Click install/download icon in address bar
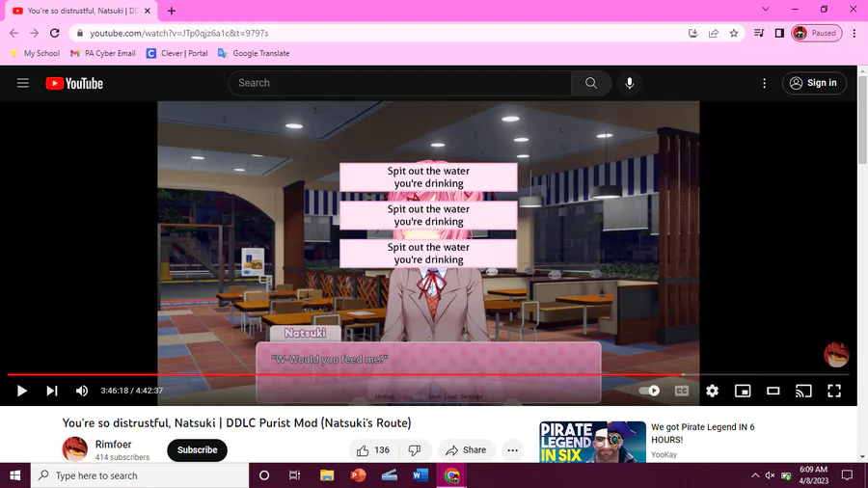The width and height of the screenshot is (868, 488). point(692,33)
